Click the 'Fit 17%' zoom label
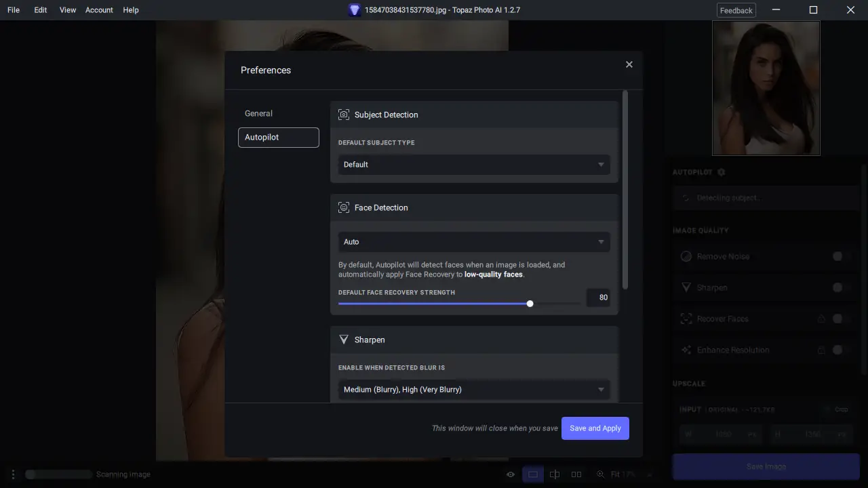Viewport: 868px width, 488px height. click(x=623, y=474)
